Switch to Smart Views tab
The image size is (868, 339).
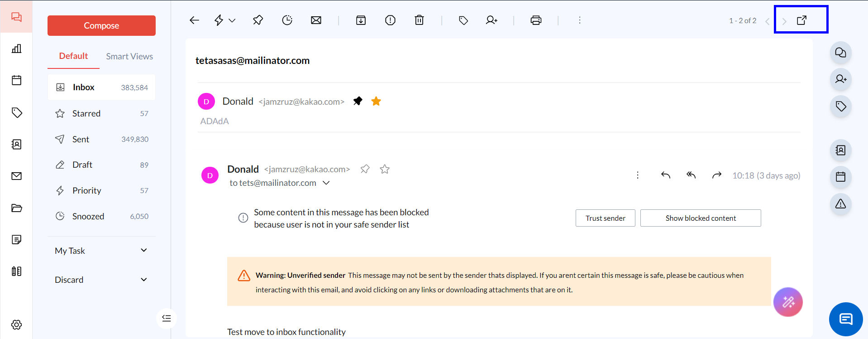coord(129,56)
